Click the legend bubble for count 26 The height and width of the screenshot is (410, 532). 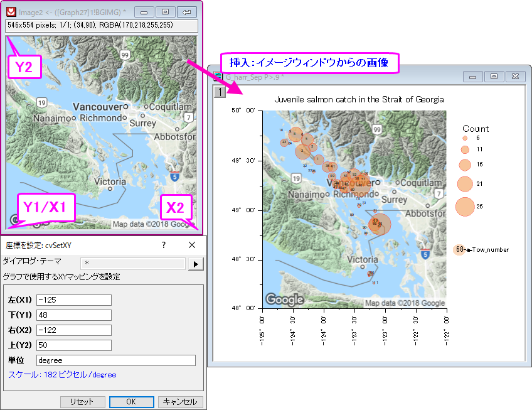[x=465, y=207]
